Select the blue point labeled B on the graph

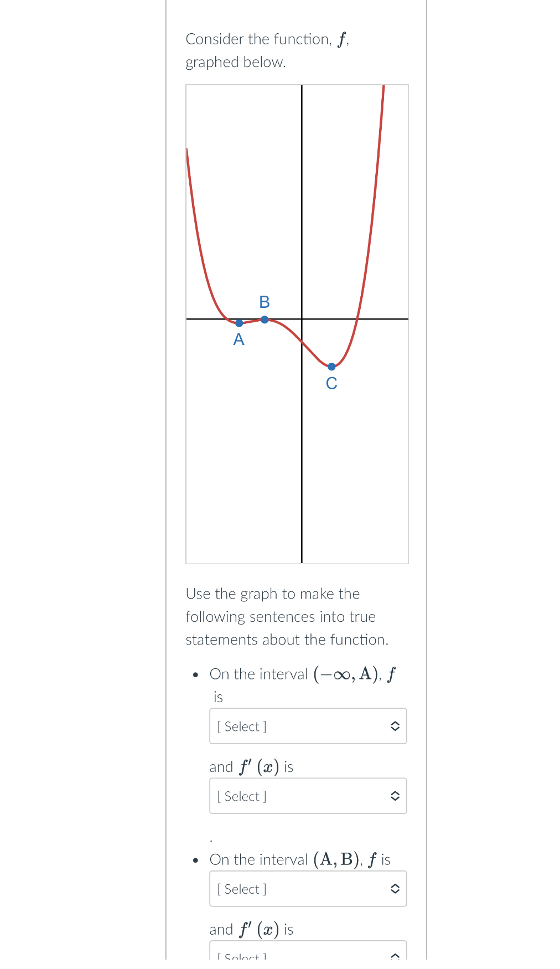click(265, 319)
